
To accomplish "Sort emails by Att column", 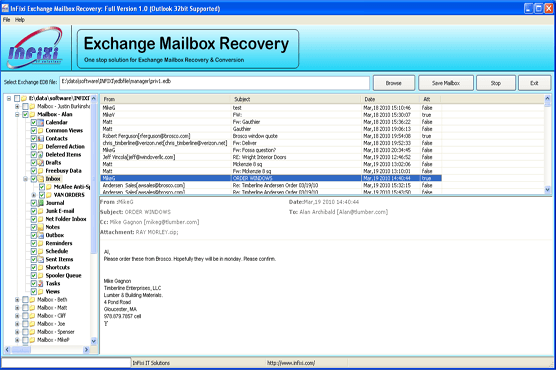I will tap(430, 99).
